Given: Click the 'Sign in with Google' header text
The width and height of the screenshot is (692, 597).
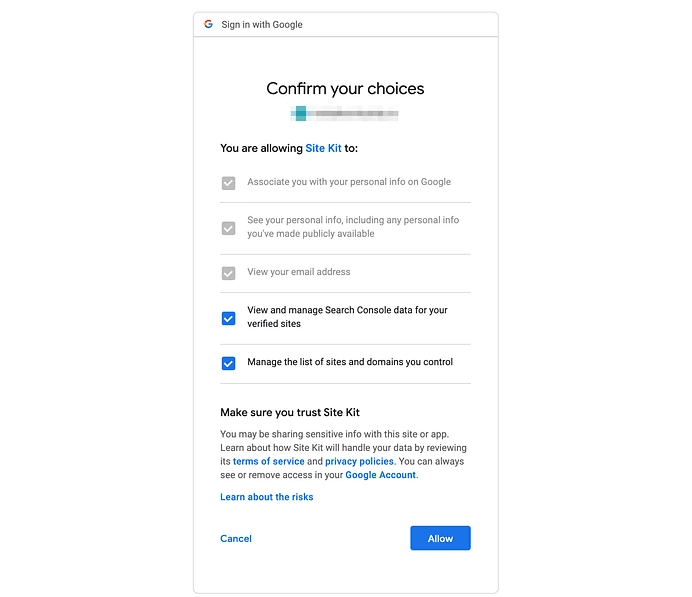Looking at the screenshot, I should pyautogui.click(x=262, y=25).
